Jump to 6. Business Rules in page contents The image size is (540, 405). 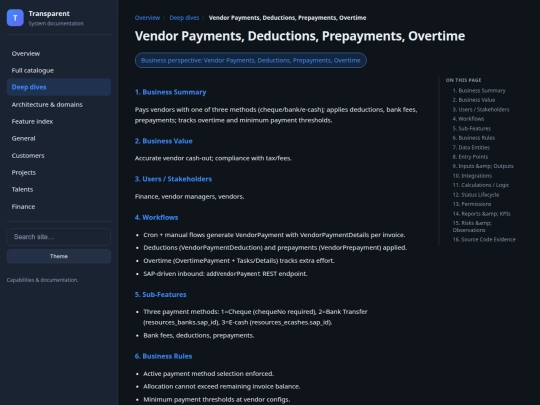click(474, 138)
